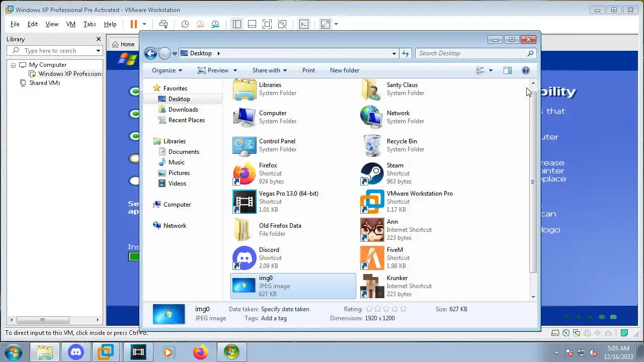Image resolution: width=644 pixels, height=362 pixels.
Task: Open the address bar history dropdown
Action: pos(394,53)
